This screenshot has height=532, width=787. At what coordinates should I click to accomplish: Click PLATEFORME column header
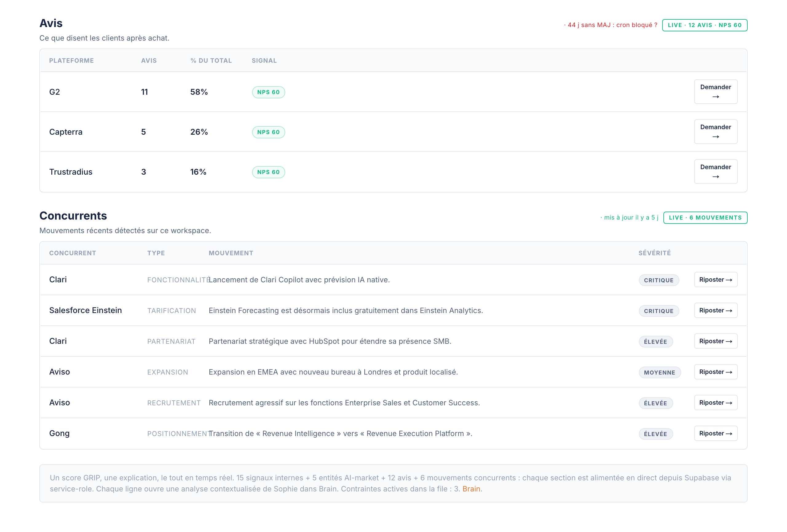(71, 61)
